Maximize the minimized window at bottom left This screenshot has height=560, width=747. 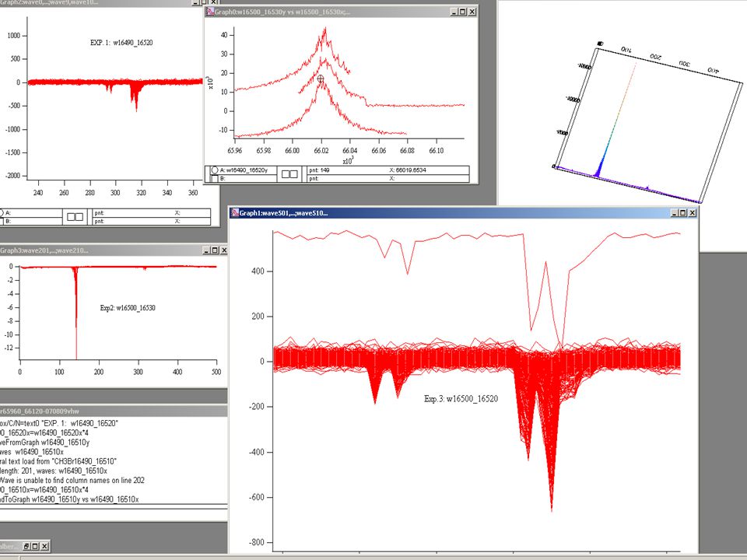click(x=35, y=546)
